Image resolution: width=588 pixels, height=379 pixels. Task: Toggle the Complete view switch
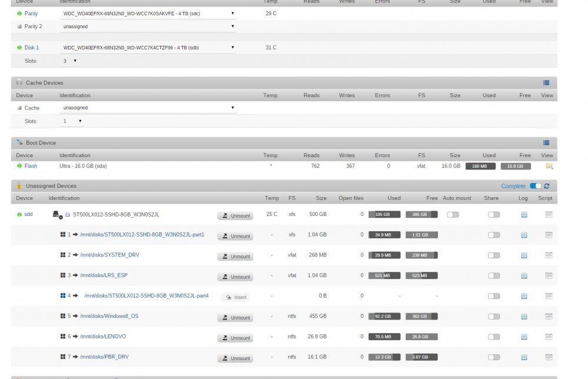[536, 186]
